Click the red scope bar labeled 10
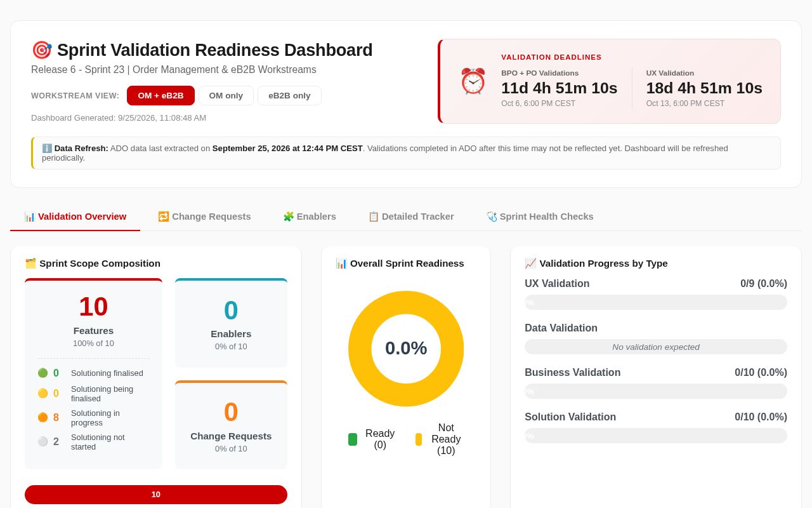This screenshot has width=812, height=508. (x=156, y=495)
